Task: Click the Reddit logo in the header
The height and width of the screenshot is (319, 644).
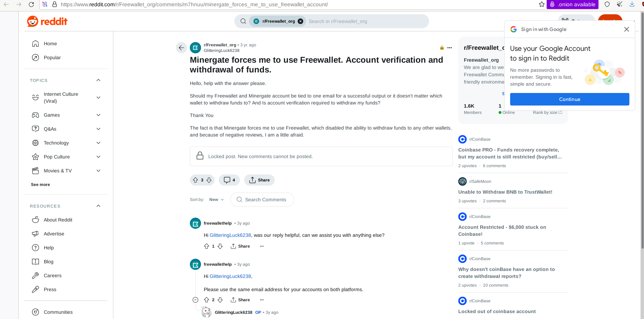Action: click(x=47, y=21)
